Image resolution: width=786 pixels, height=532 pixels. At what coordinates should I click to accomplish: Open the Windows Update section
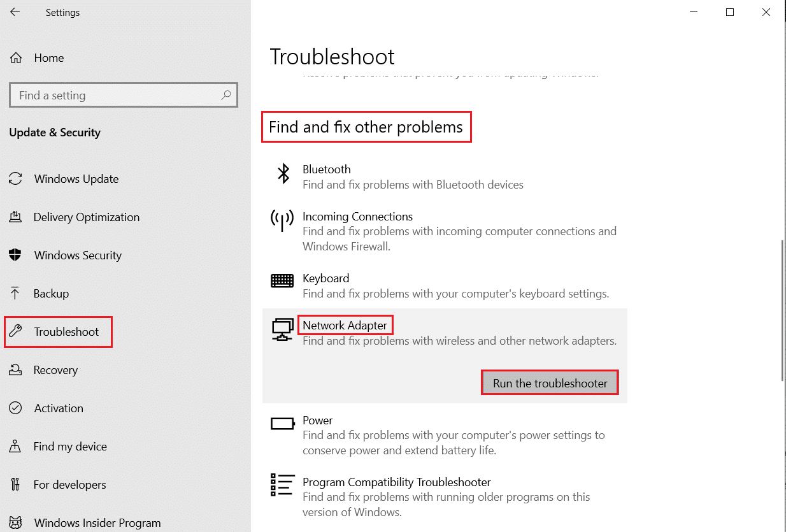point(76,178)
